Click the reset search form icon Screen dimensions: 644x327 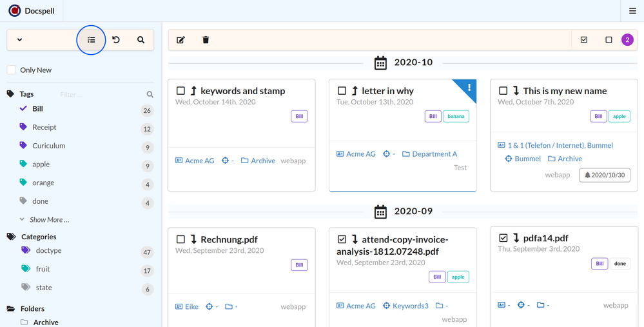click(x=116, y=40)
